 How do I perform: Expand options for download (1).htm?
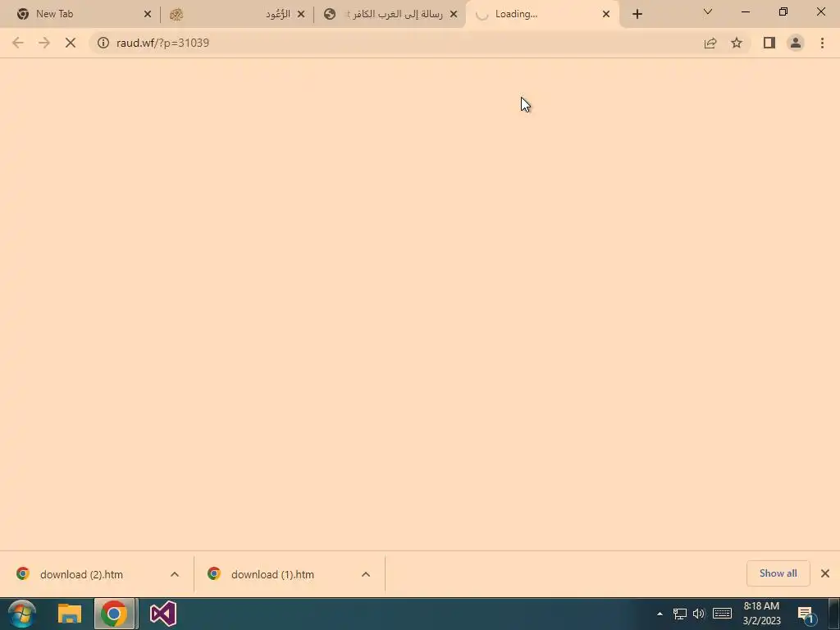click(366, 574)
